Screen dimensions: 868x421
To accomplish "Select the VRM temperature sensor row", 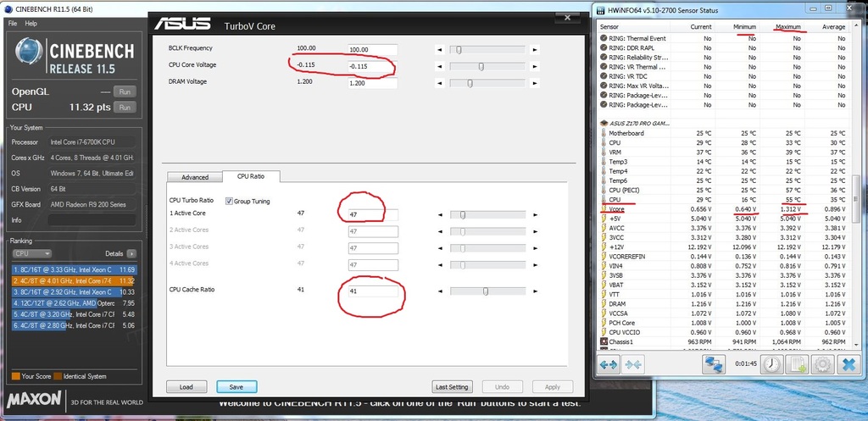I will (724, 152).
